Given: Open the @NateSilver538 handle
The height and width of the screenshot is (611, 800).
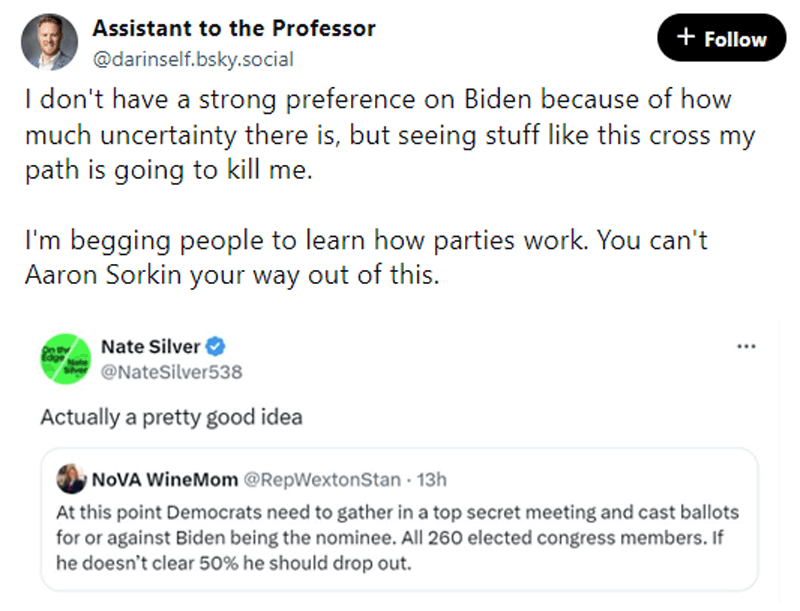Looking at the screenshot, I should 171,372.
